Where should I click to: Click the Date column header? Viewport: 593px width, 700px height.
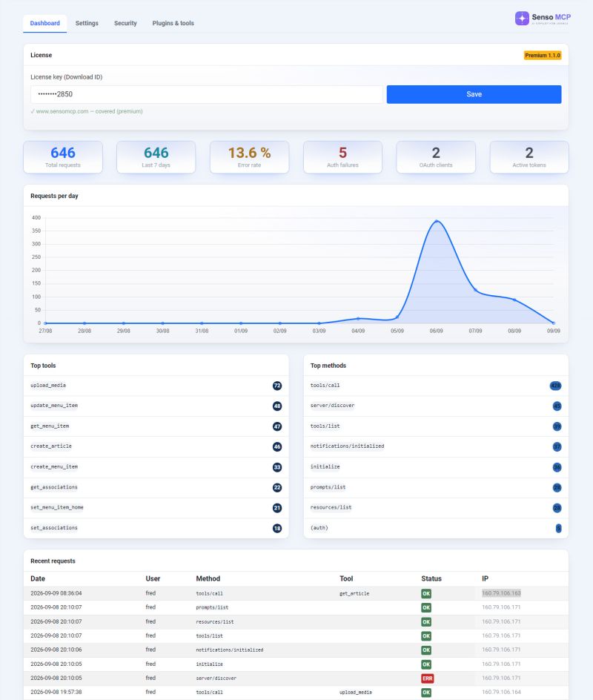point(38,578)
